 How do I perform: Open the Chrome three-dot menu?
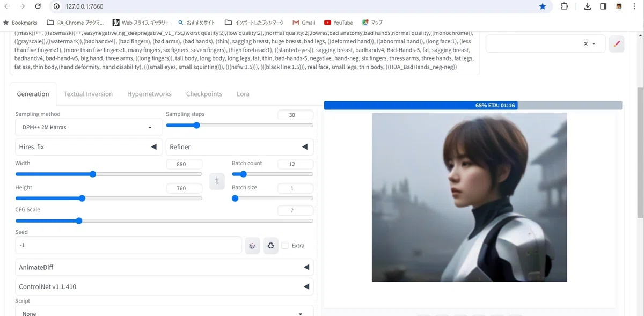[x=635, y=6]
